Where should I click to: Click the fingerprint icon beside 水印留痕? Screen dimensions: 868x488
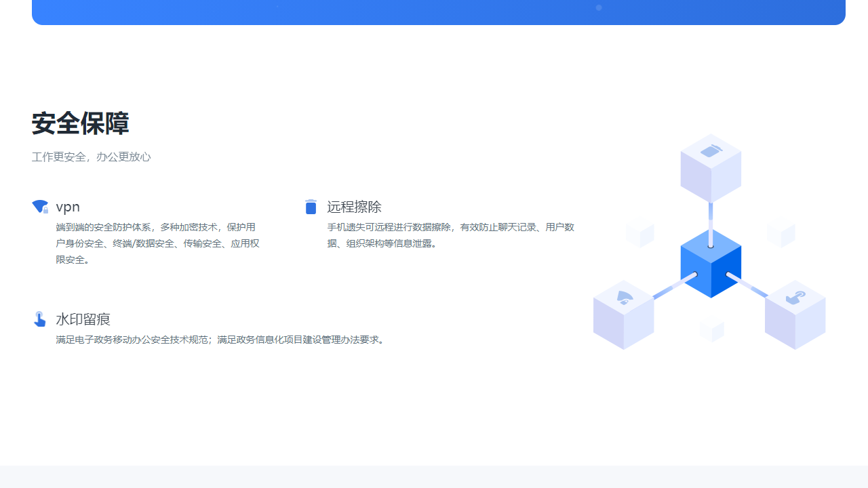(x=39, y=319)
